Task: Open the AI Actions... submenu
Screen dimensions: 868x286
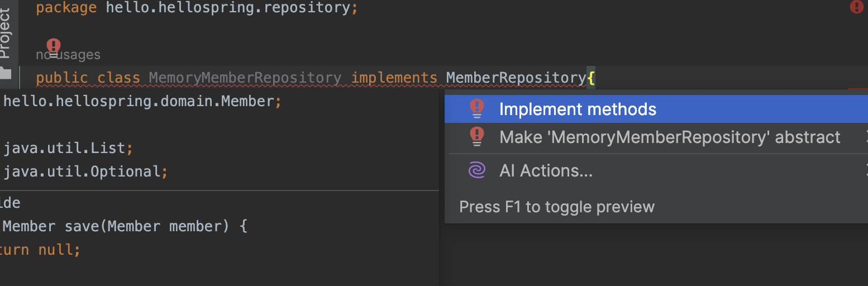Action: (546, 171)
